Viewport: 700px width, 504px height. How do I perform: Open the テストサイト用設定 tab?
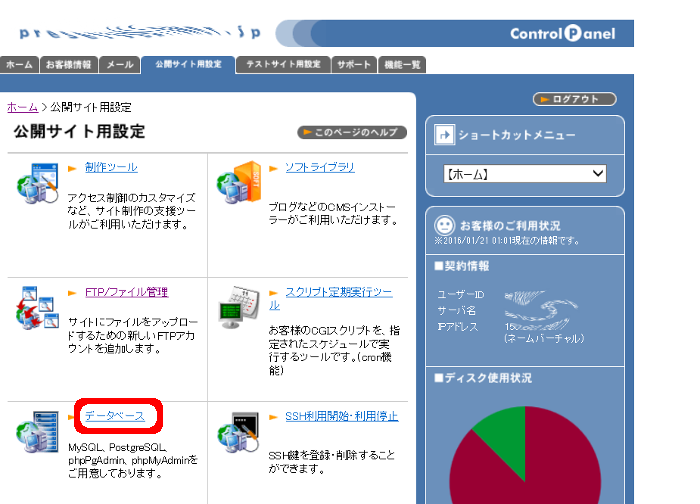[x=283, y=65]
